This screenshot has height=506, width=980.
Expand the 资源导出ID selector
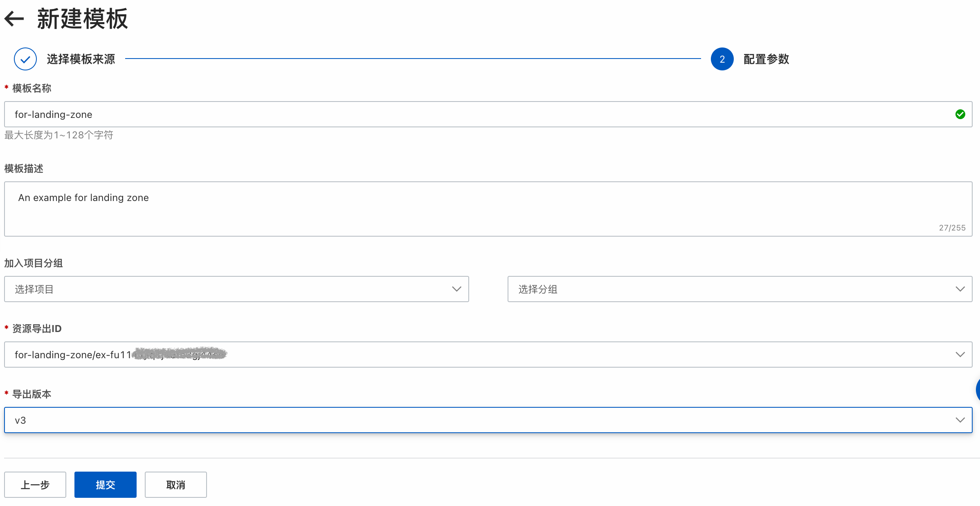[x=488, y=355]
